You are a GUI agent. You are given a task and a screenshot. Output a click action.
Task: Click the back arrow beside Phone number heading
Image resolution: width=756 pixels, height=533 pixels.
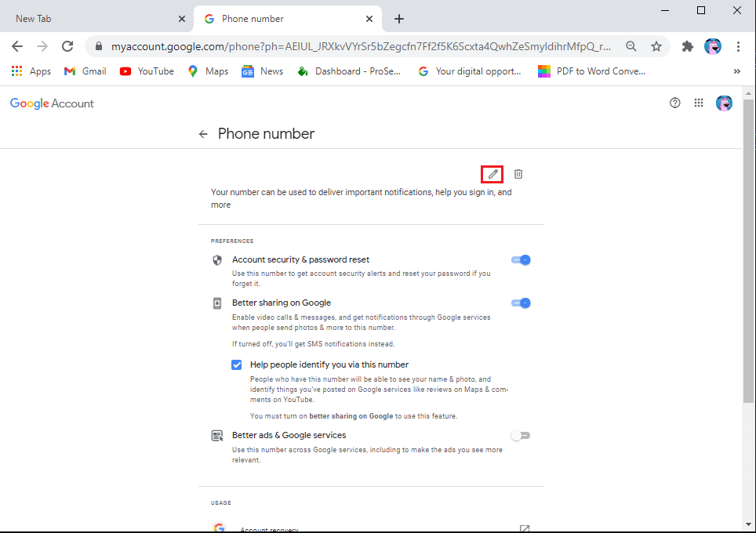pyautogui.click(x=204, y=133)
